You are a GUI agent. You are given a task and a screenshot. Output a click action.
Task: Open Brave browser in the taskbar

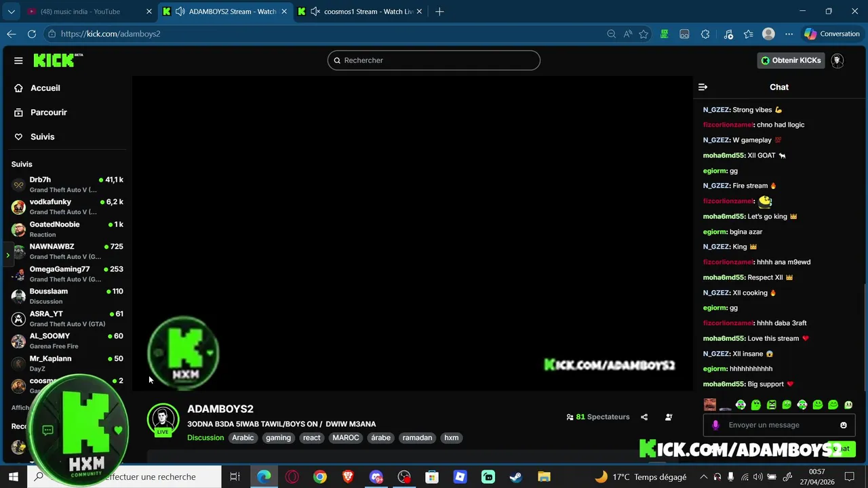pyautogui.click(x=348, y=476)
